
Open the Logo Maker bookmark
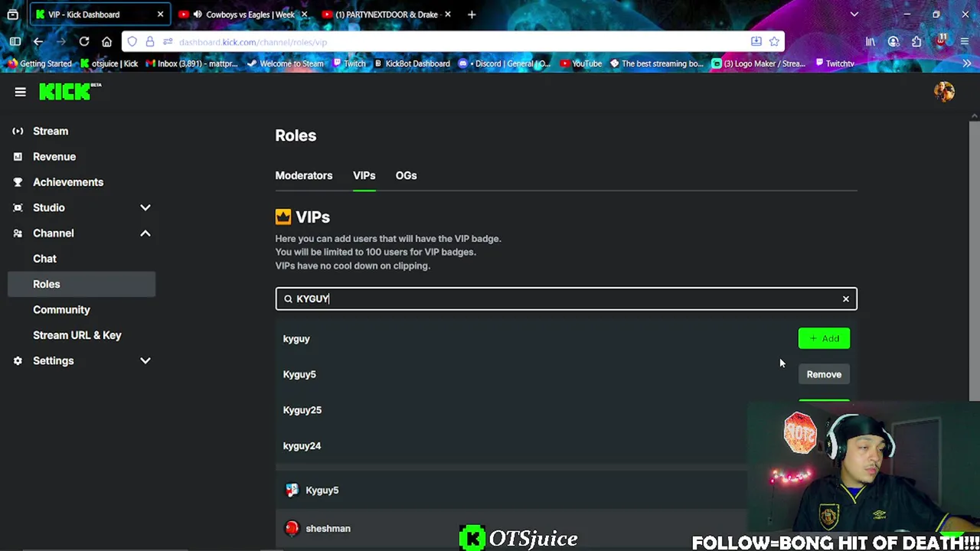(x=759, y=64)
